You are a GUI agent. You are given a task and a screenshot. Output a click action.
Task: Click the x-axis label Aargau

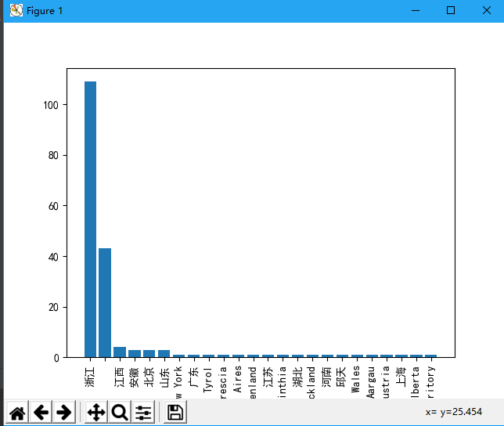(371, 382)
